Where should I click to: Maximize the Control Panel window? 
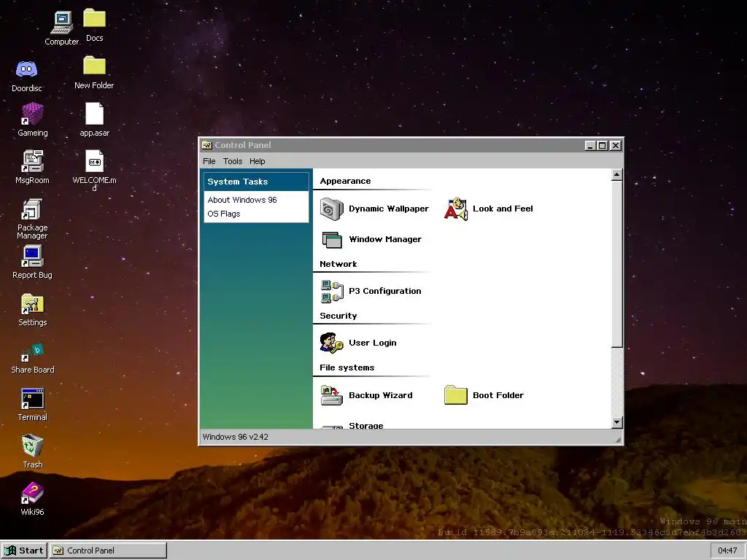click(602, 146)
